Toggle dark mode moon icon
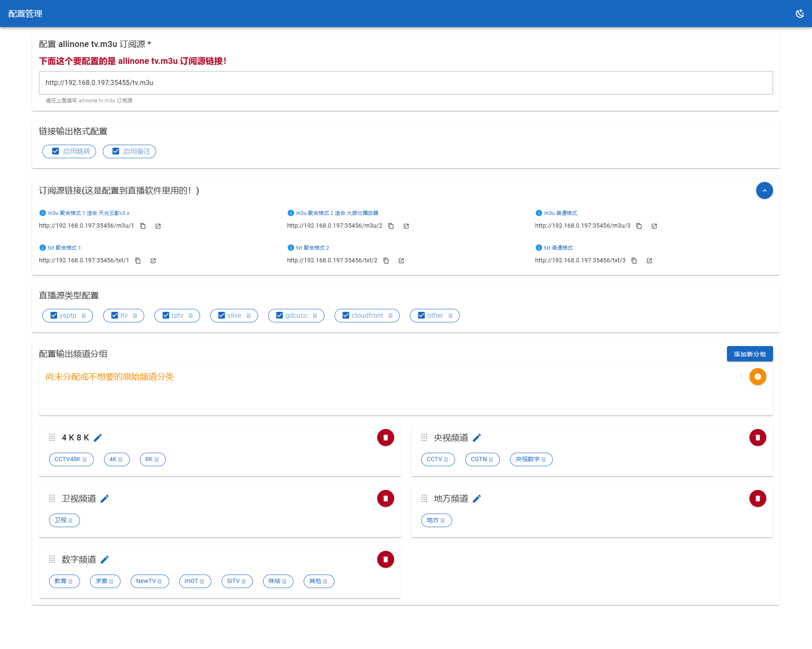 (x=799, y=14)
